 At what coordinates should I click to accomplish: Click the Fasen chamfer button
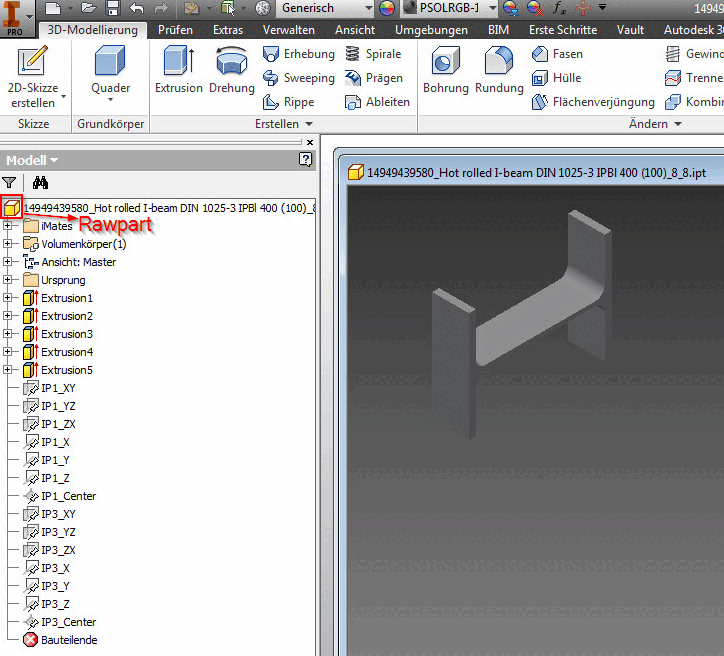pyautogui.click(x=557, y=54)
